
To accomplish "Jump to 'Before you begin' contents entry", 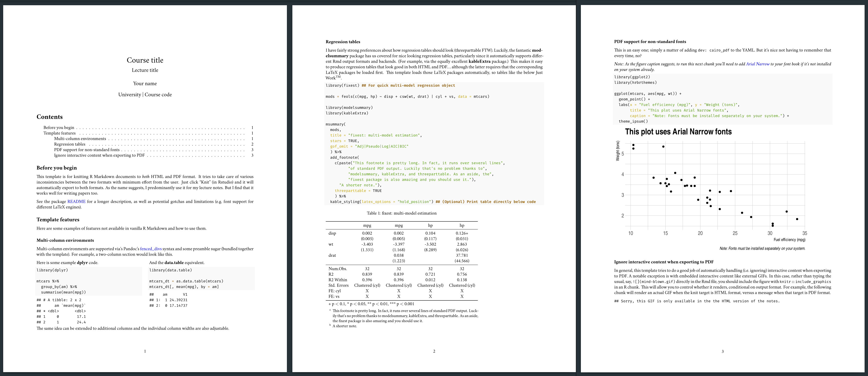I will (x=59, y=127).
